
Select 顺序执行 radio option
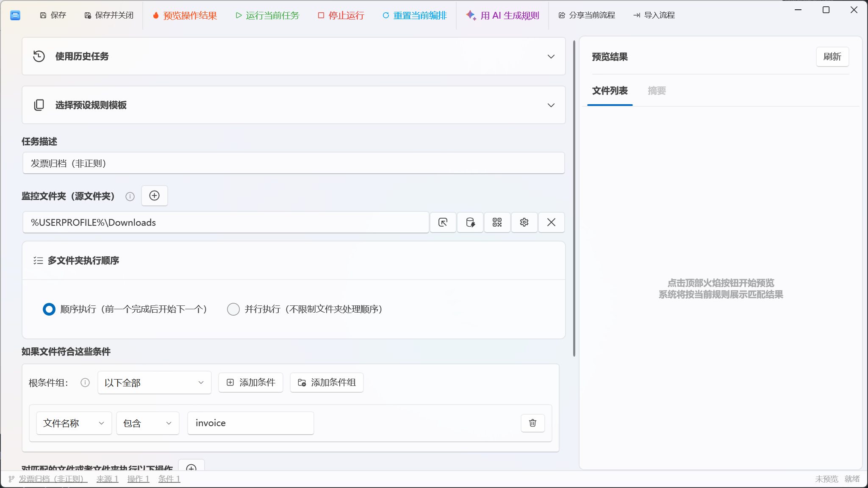pos(49,309)
